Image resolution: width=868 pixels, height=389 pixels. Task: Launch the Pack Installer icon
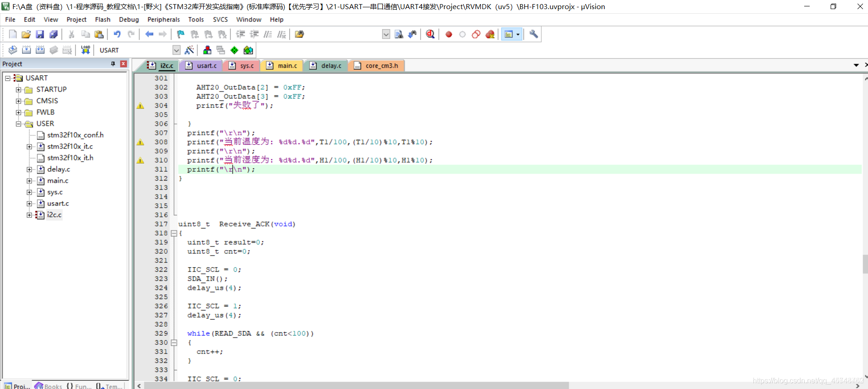(x=248, y=50)
